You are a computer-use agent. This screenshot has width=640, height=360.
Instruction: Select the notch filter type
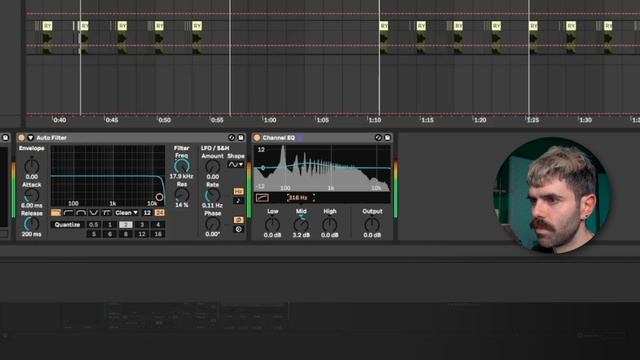[x=93, y=213]
